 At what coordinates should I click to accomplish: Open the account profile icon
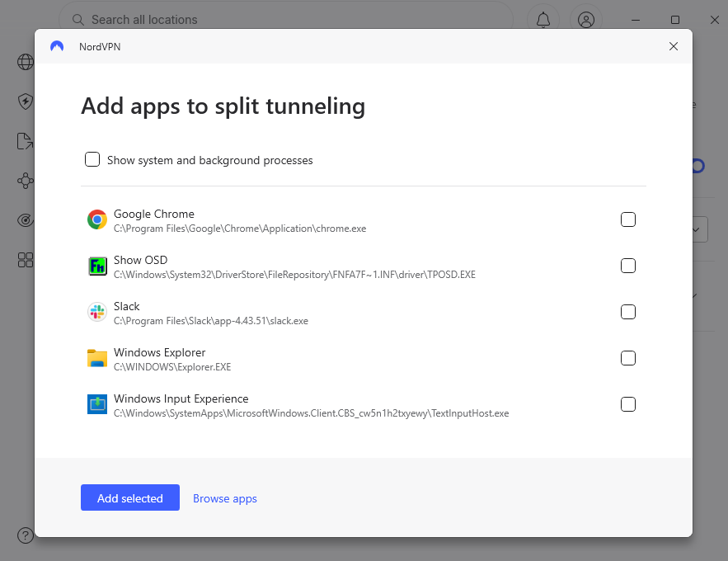(586, 20)
